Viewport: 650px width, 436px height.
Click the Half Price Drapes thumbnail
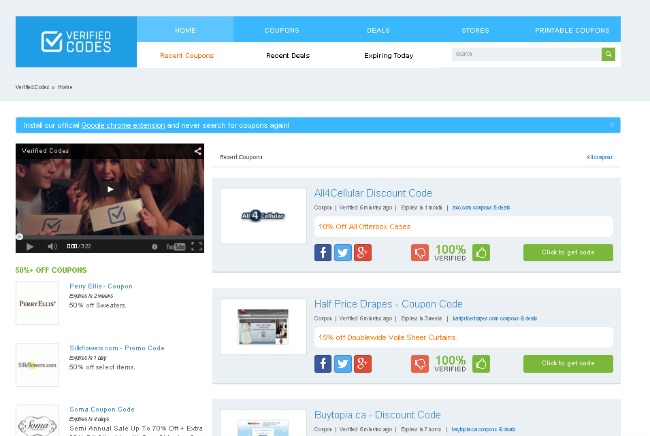(x=263, y=327)
